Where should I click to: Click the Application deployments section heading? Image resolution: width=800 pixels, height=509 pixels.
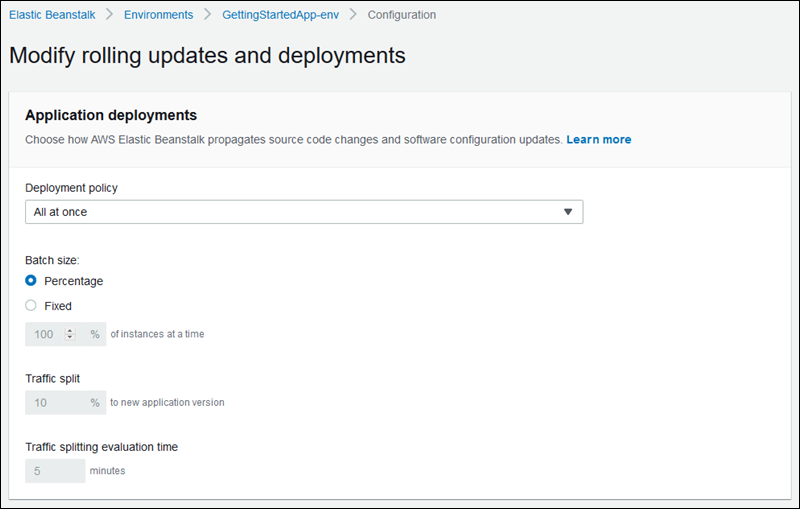click(110, 115)
